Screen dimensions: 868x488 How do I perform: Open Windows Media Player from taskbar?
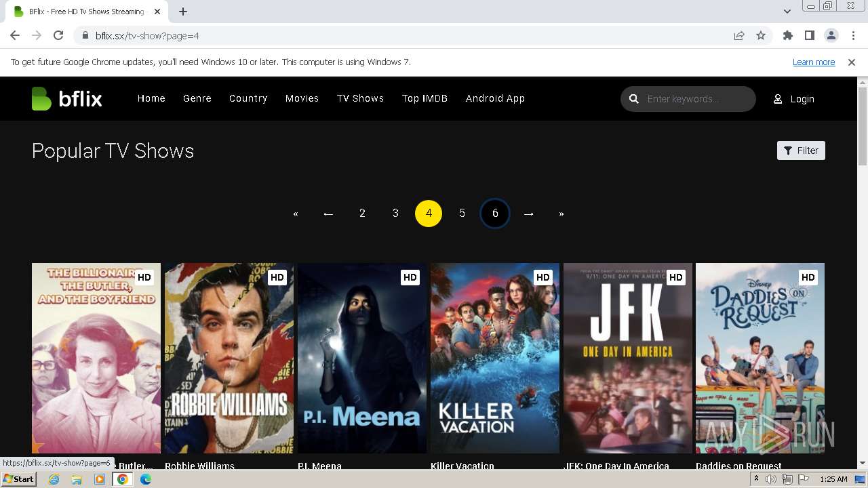point(100,479)
